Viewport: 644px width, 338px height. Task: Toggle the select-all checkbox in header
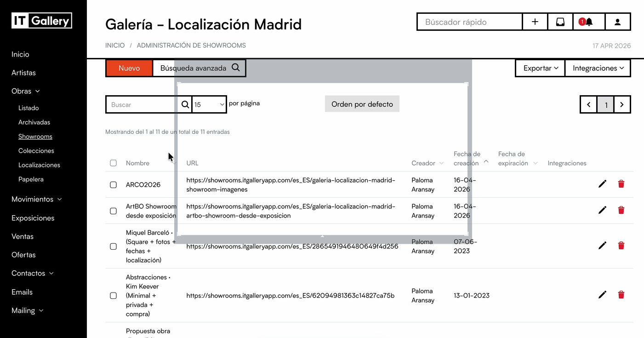click(113, 163)
